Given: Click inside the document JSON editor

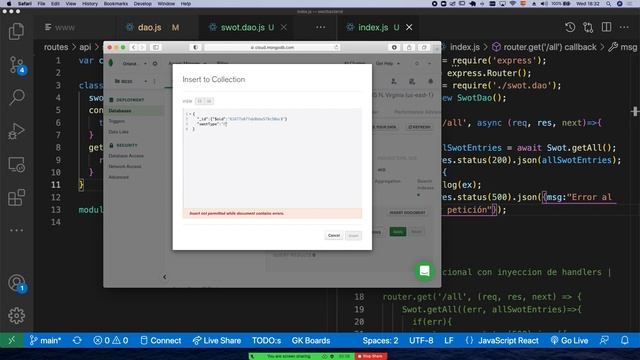Looking at the screenshot, I should tap(272, 158).
